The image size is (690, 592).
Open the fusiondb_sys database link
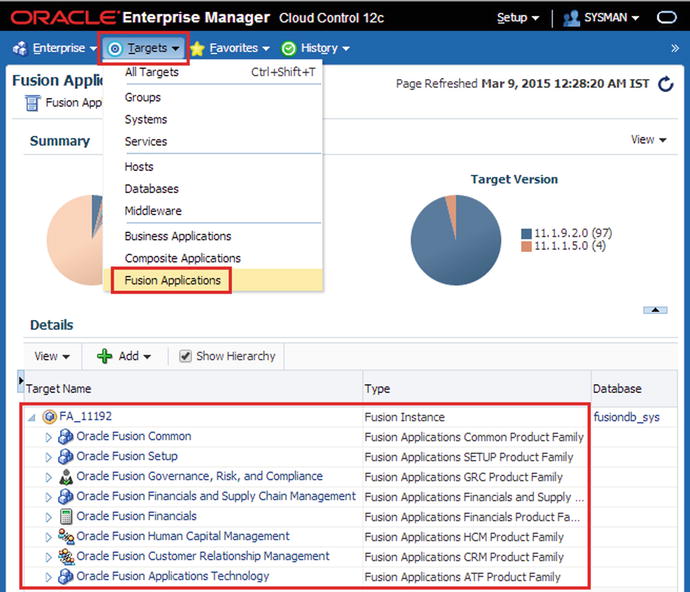[626, 417]
